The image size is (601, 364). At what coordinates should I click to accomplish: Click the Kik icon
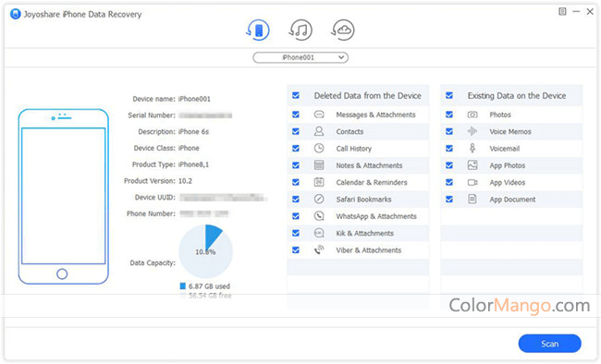319,233
